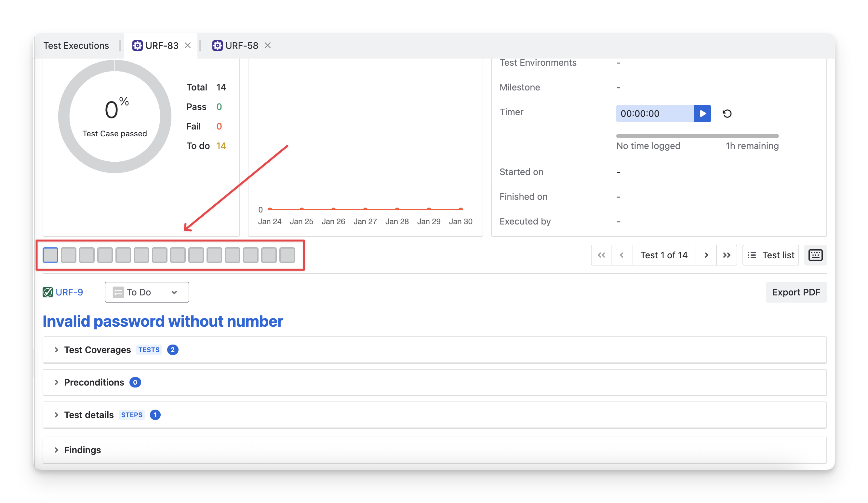Go to the next test arrow
This screenshot has height=503, width=868.
[706, 255]
